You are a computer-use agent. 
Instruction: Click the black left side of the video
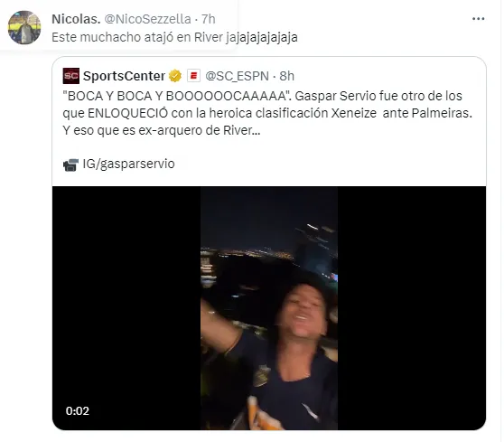click(x=126, y=308)
